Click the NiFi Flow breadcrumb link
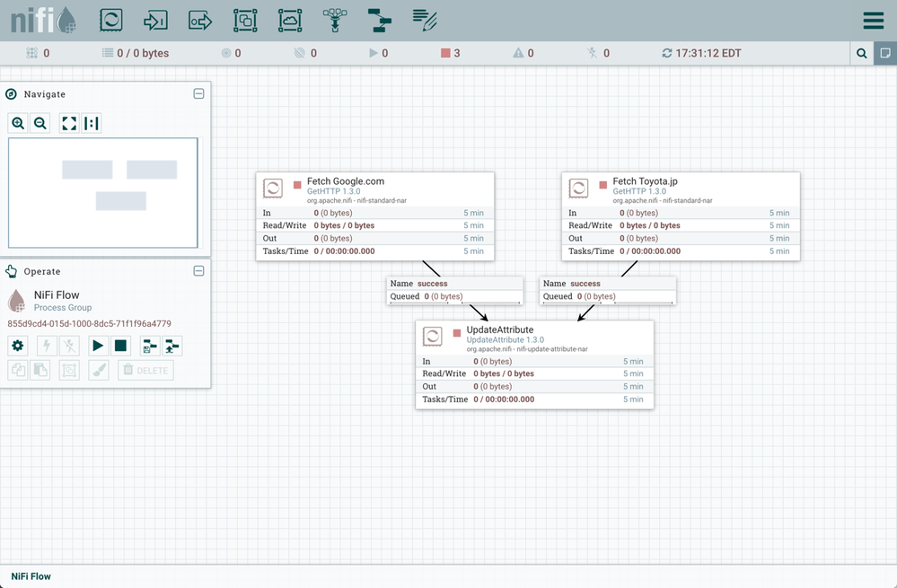 [31, 576]
